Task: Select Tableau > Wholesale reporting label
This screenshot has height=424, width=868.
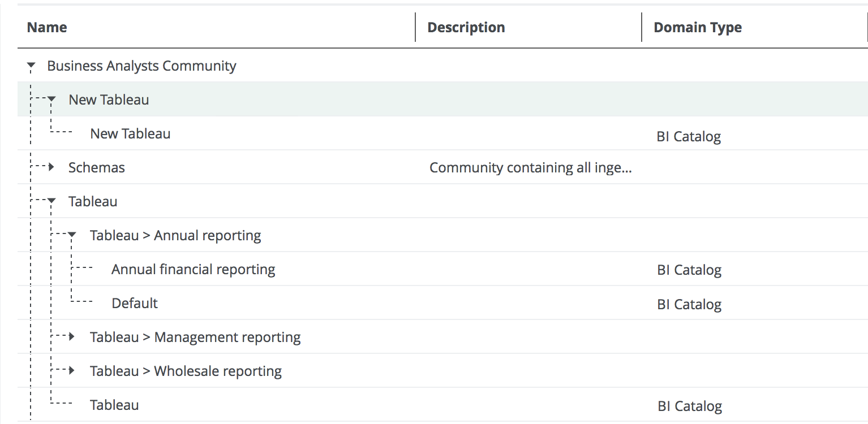Action: coord(186,371)
